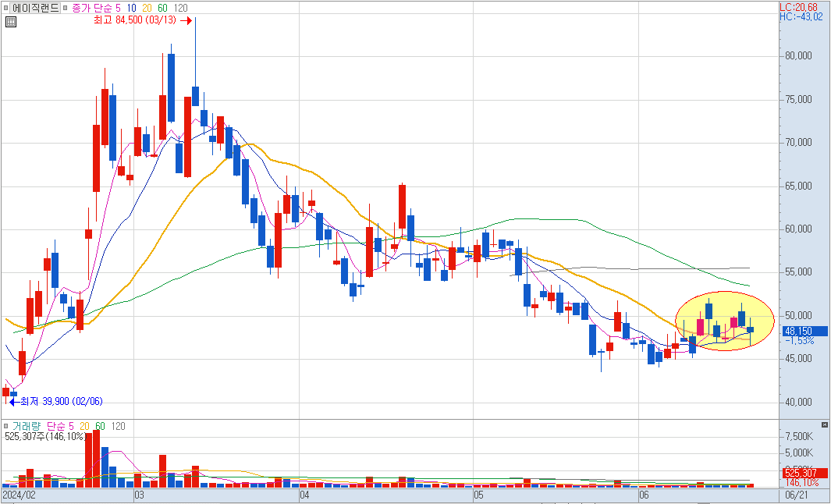831x504 pixels.
Task: Select the gray 120-day price MA label
Action: tap(180, 8)
